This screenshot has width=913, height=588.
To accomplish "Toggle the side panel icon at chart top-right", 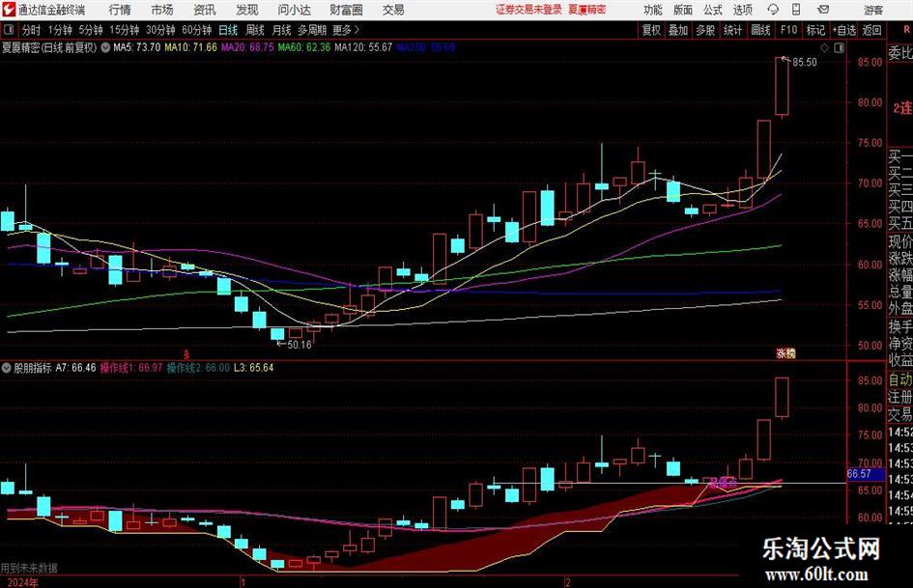I will coord(839,47).
